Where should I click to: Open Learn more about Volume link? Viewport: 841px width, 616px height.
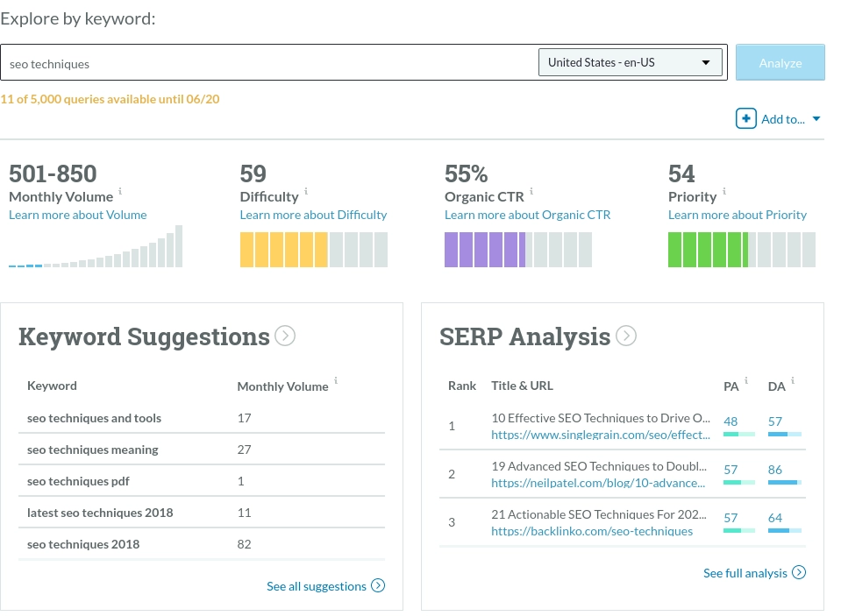(78, 215)
